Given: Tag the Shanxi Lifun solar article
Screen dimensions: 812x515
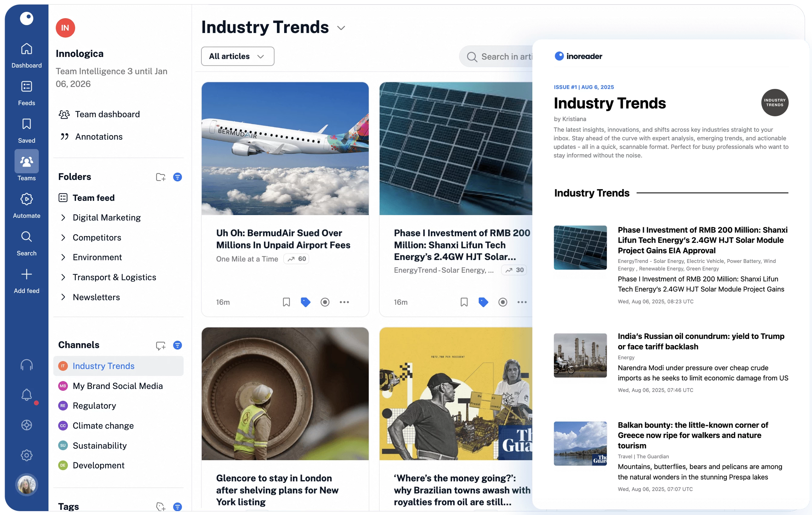Looking at the screenshot, I should 483,302.
